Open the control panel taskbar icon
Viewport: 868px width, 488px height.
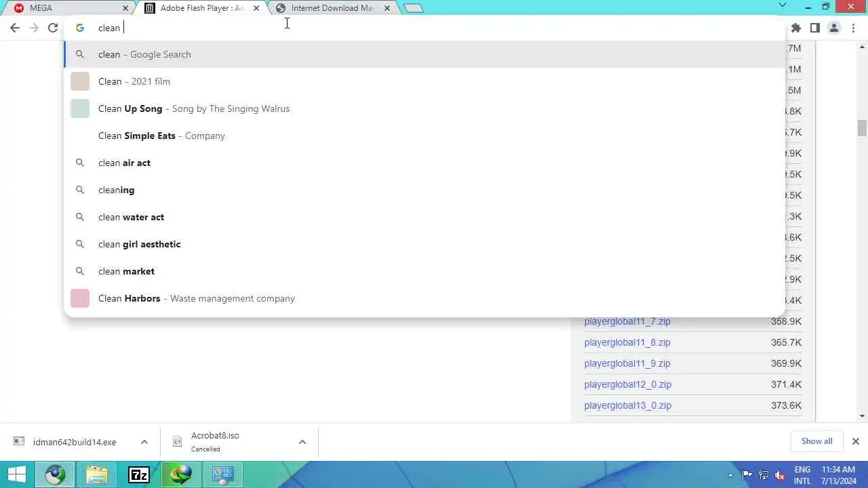[222, 474]
